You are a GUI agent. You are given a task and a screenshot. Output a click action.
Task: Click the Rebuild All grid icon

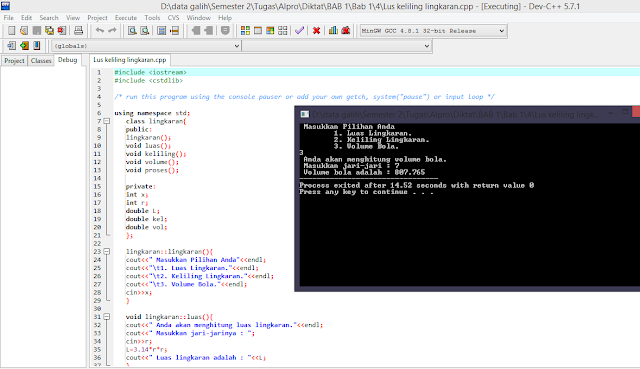282,31
